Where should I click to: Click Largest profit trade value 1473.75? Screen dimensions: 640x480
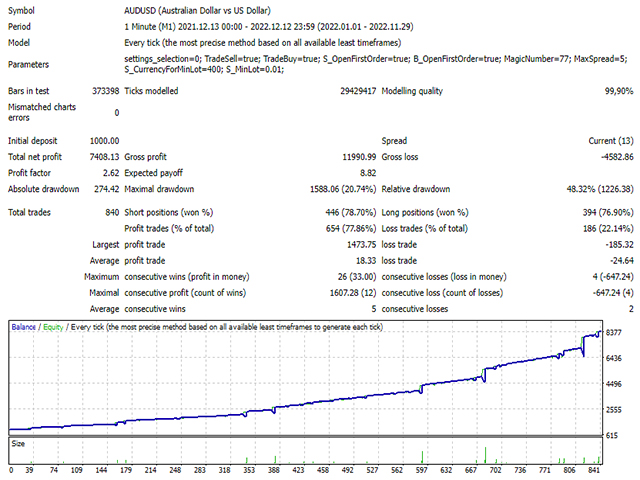click(361, 244)
